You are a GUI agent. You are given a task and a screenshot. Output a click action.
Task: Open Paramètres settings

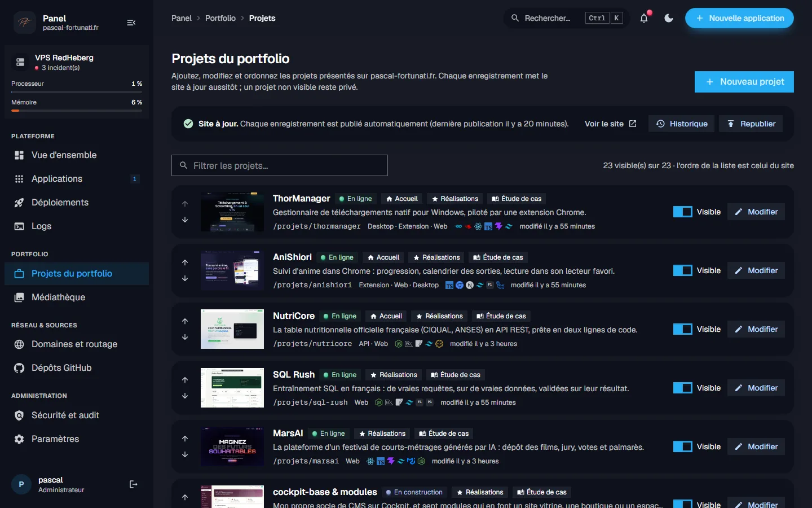(x=77, y=439)
